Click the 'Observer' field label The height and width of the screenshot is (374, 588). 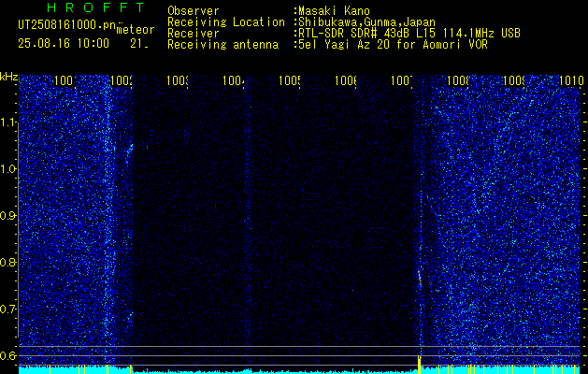(x=194, y=11)
